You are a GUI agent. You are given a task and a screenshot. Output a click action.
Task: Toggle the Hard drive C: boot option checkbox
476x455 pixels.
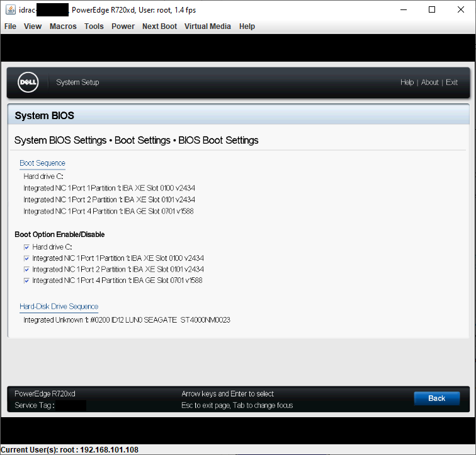26,247
